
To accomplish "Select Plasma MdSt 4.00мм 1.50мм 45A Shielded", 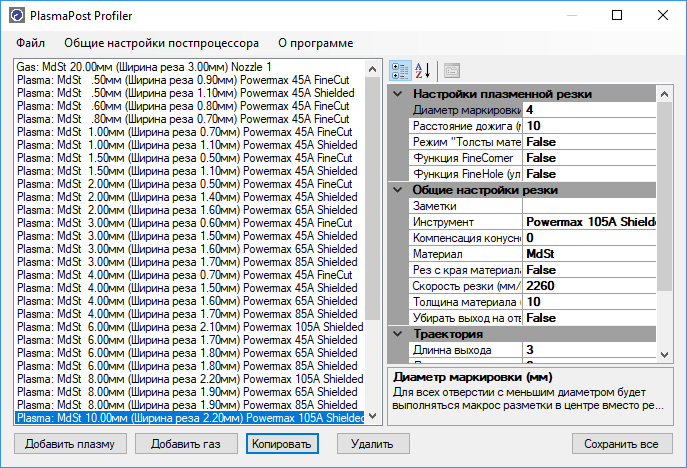I will (189, 288).
